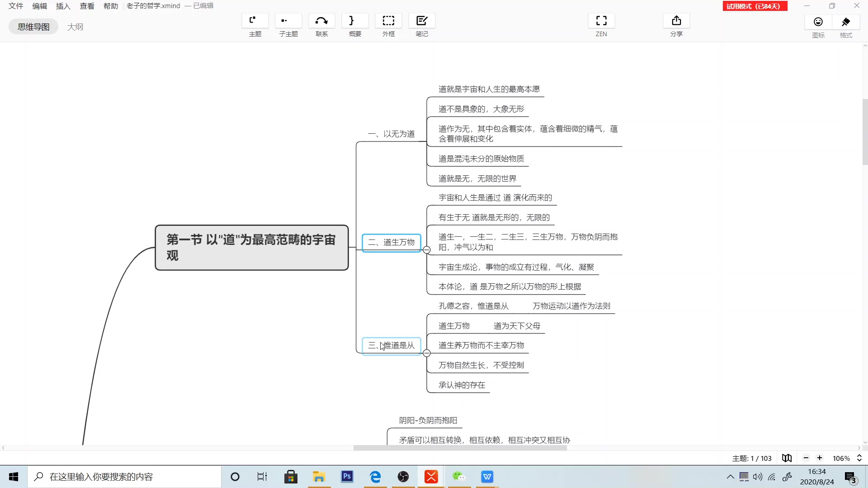Show hidden system tray icons
This screenshot has width=868, height=488.
point(730,477)
